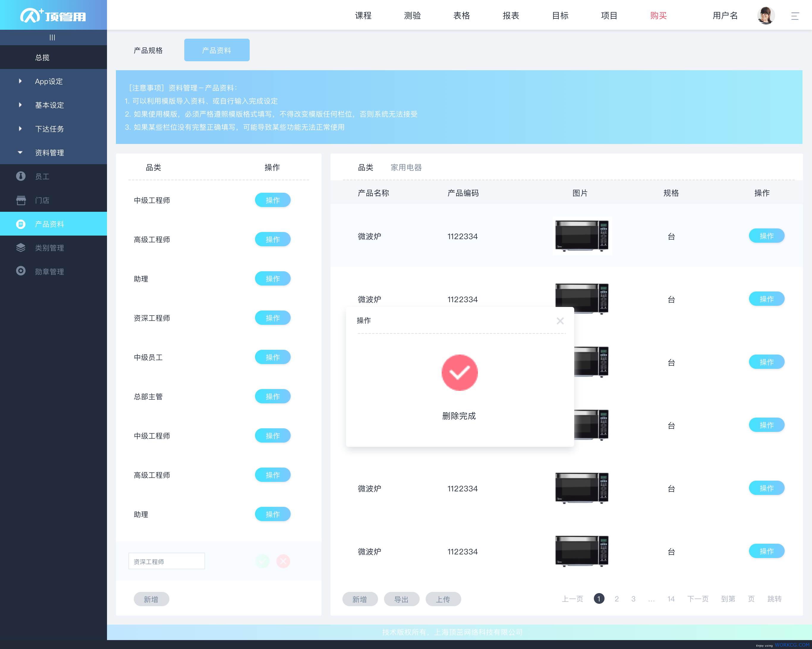The width and height of the screenshot is (812, 649).
Task: Close the 操作 dialog with the X
Action: (560, 321)
